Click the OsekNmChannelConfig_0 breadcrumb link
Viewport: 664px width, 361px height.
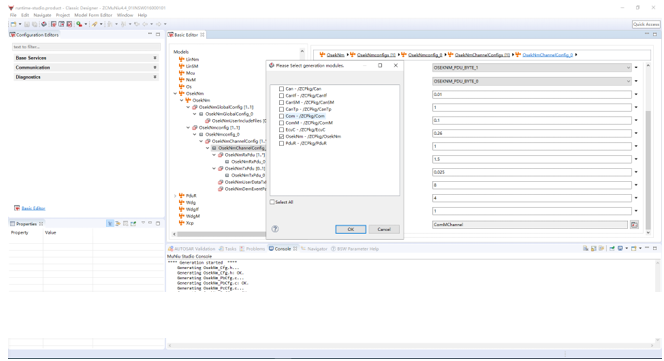(547, 55)
